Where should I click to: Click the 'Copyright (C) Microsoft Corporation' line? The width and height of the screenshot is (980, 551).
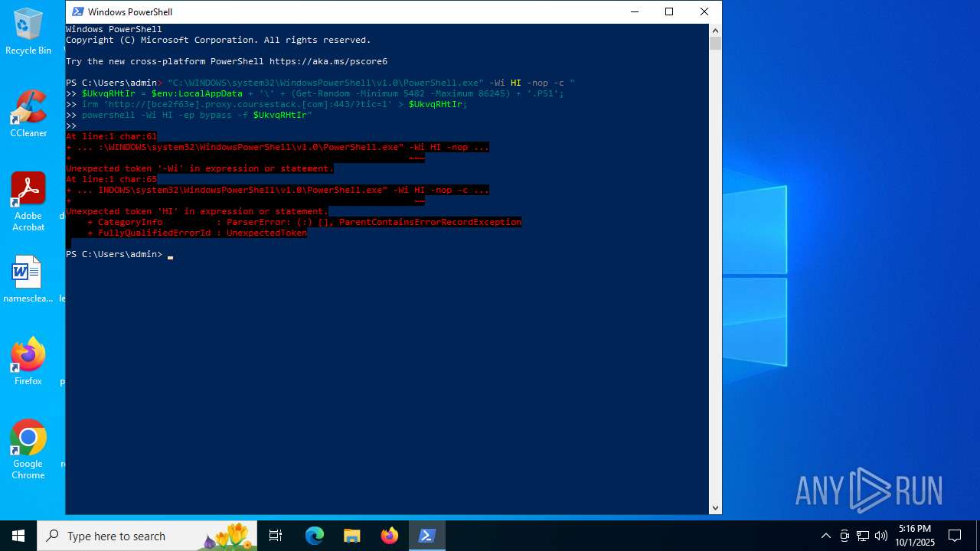218,40
